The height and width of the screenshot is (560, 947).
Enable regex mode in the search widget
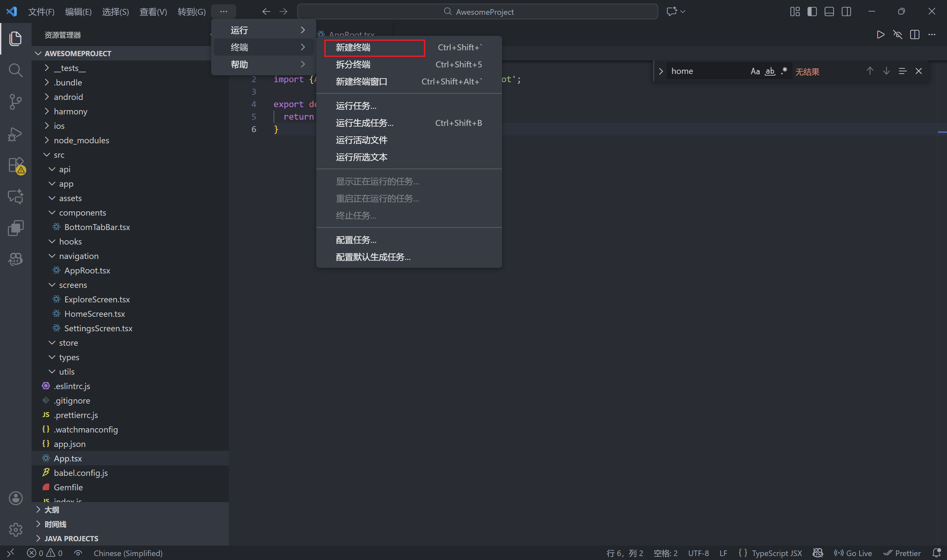tap(784, 71)
